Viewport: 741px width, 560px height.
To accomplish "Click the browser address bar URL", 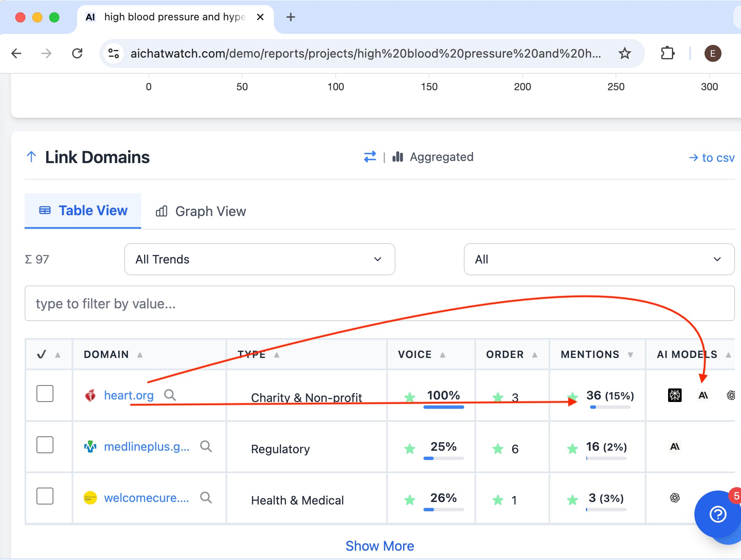I will click(x=365, y=53).
